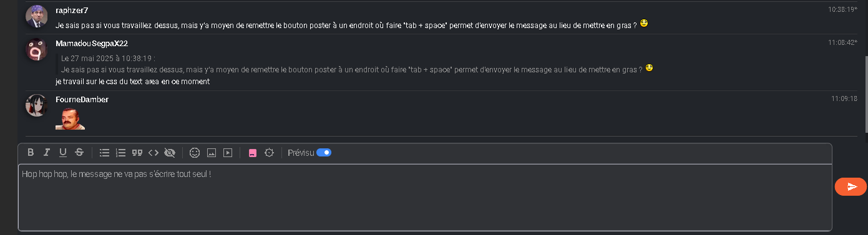Insert a quote block
The width and height of the screenshot is (868, 235).
137,153
